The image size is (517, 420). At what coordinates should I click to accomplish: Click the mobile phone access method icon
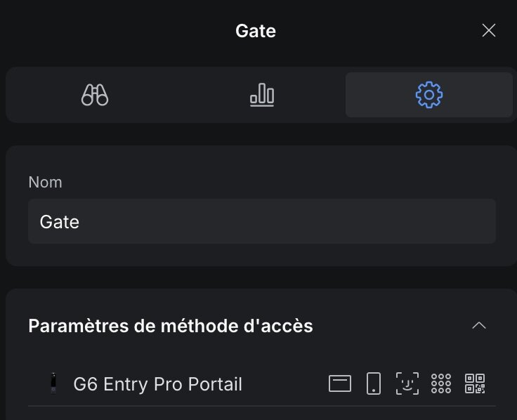click(374, 383)
